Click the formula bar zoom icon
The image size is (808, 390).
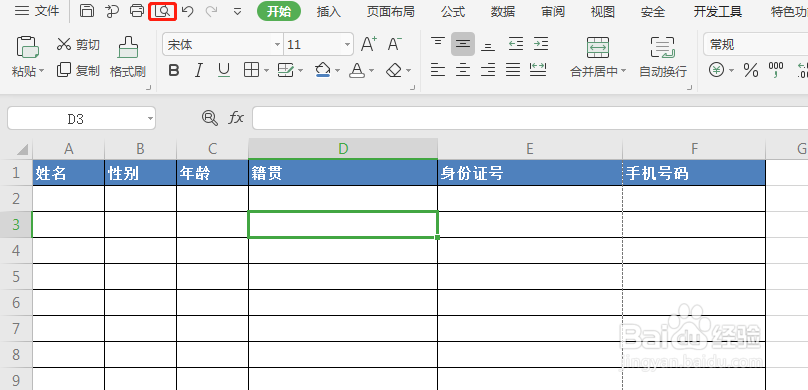click(209, 118)
